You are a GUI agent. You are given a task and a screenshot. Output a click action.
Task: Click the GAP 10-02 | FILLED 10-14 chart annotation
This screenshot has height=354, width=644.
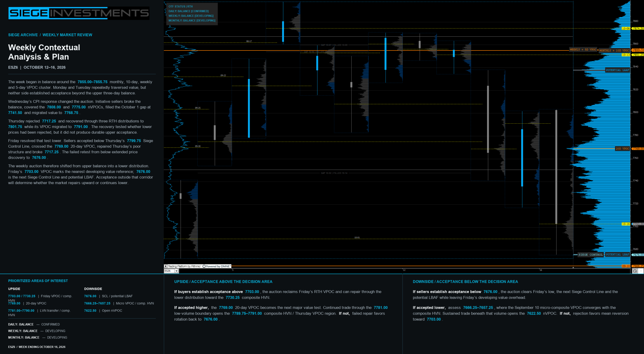tap(334, 173)
